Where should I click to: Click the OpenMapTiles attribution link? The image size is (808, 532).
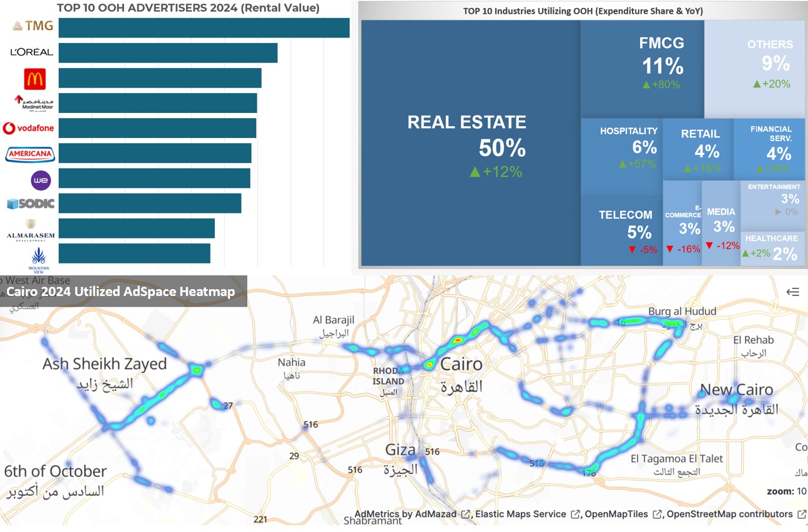616,515
